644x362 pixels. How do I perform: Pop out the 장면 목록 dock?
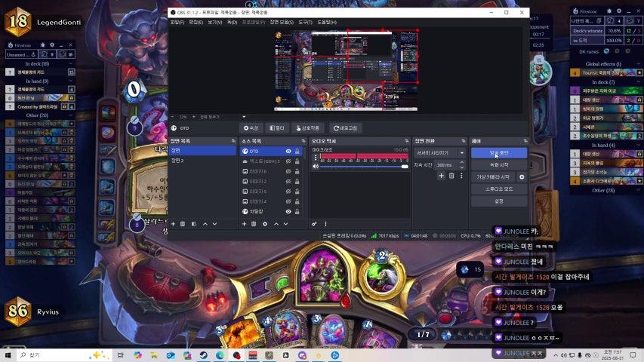[233, 141]
